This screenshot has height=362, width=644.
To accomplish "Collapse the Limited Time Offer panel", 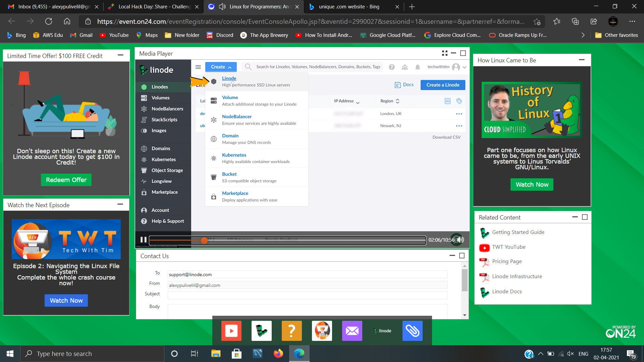I will (120, 55).
